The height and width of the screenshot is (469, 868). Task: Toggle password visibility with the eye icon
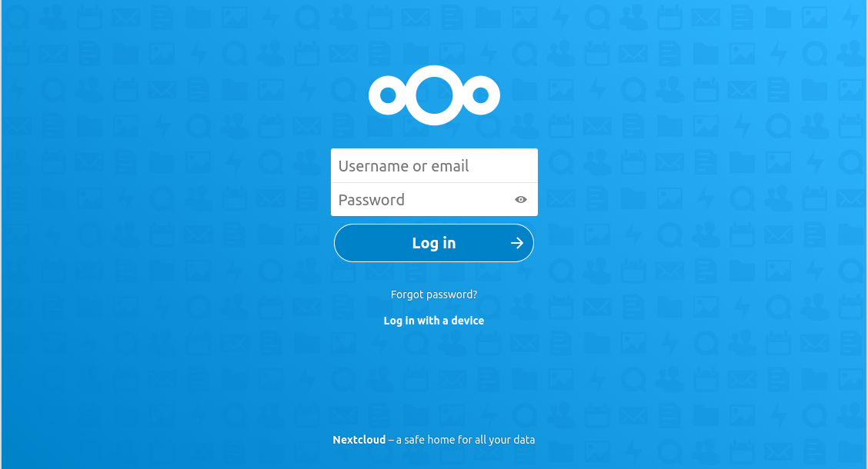pyautogui.click(x=520, y=200)
